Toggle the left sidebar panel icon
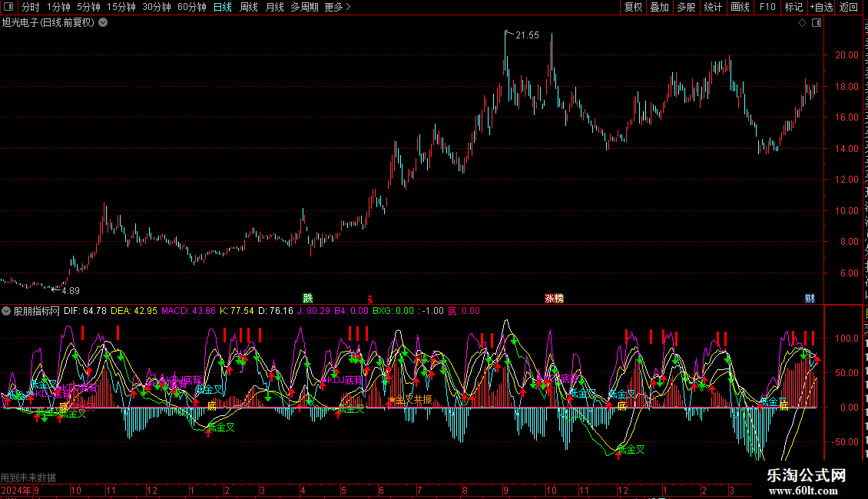The image size is (868, 499). coord(8,7)
